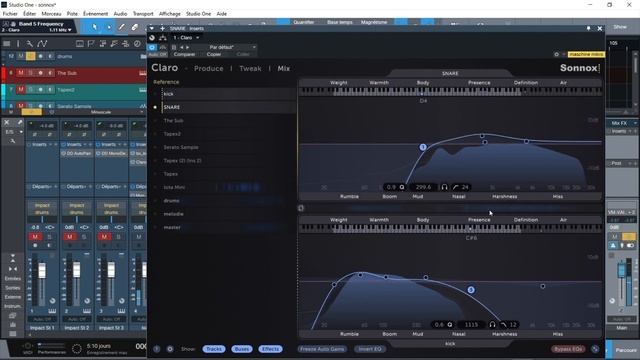Close the mixer console with X icon
Screen dimensions: 640x360
click(x=7, y=122)
